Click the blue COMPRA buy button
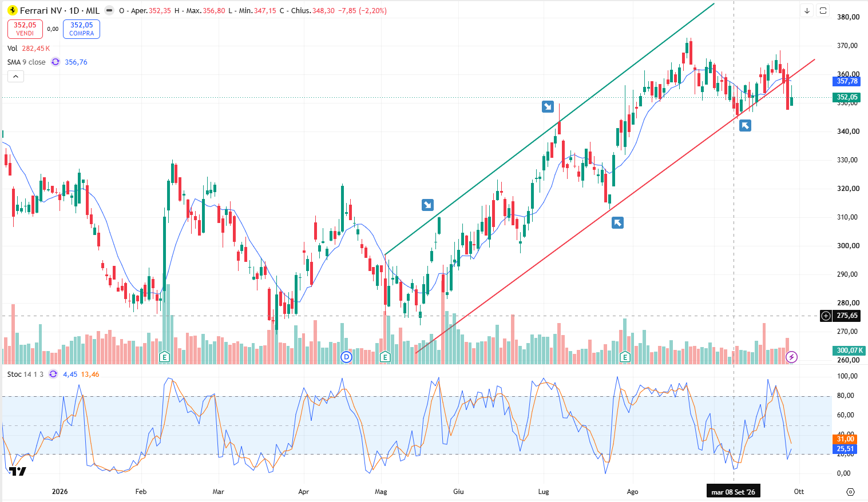This screenshot has height=502, width=868. [x=82, y=29]
